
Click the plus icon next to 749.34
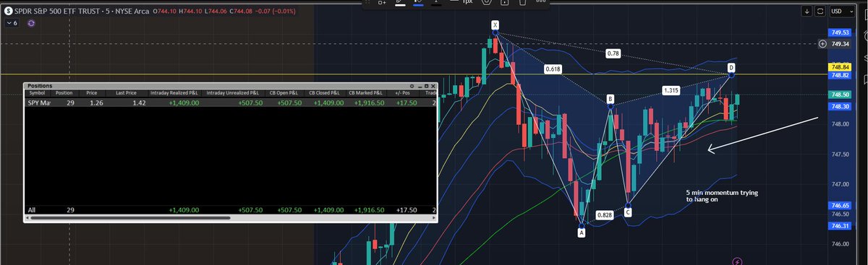pyautogui.click(x=822, y=44)
